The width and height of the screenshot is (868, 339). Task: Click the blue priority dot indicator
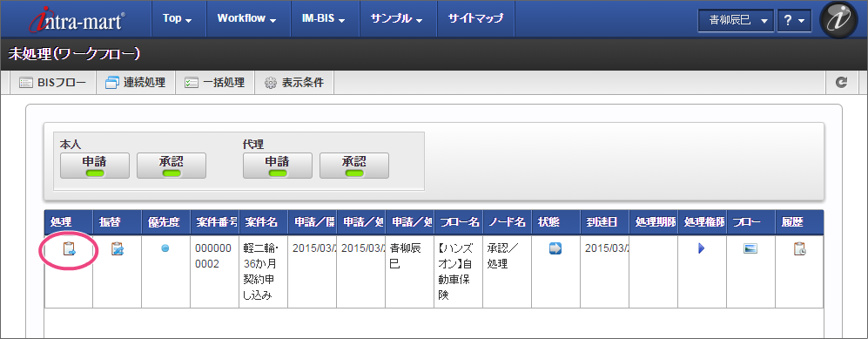coord(165,248)
